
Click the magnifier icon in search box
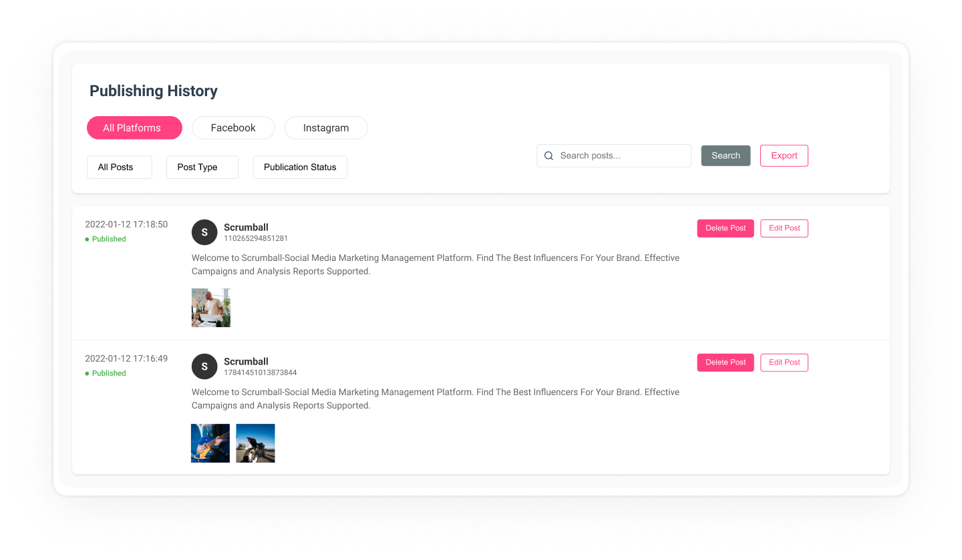(x=548, y=156)
